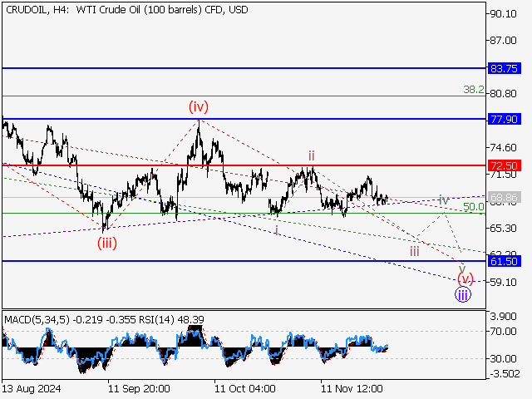Screen dimensions: 532x399
Task: Select the gray wave iv projection label
Action: (x=444, y=200)
